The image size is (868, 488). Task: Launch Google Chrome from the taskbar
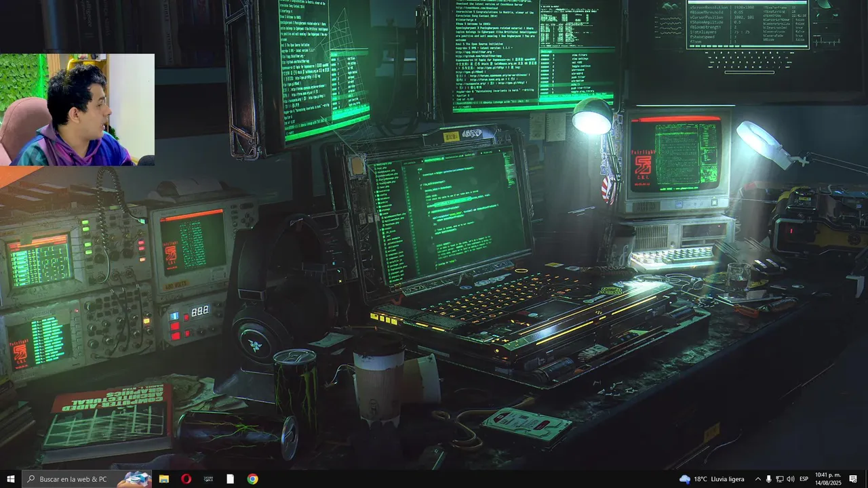pyautogui.click(x=252, y=479)
